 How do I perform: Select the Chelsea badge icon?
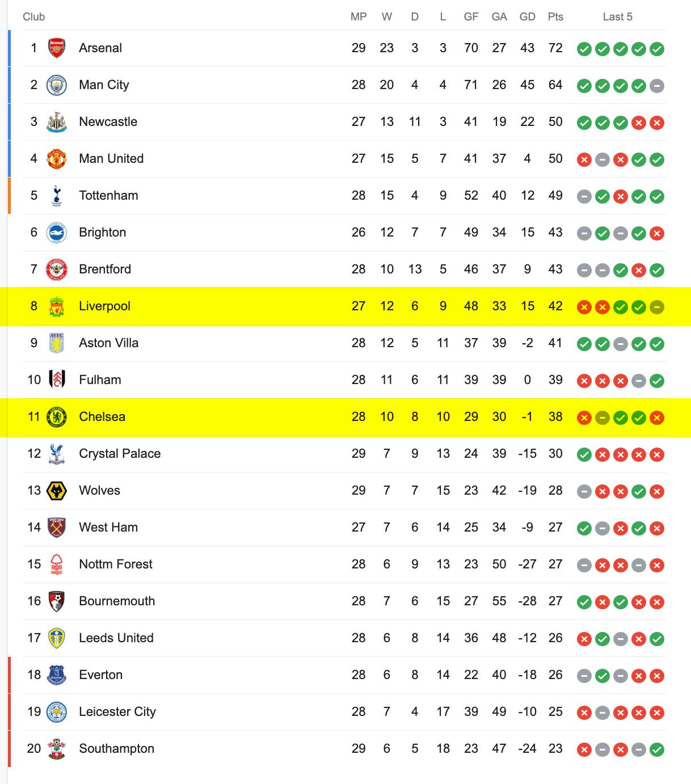pyautogui.click(x=57, y=417)
